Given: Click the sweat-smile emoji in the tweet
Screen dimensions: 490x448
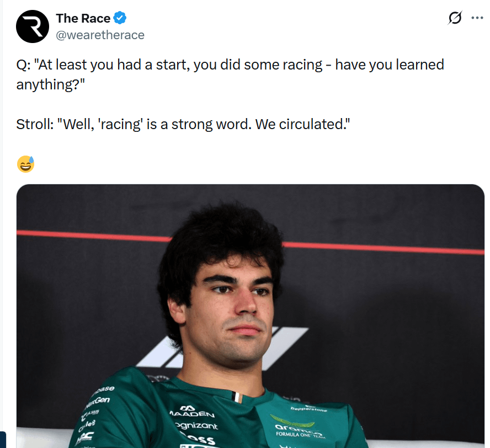Looking at the screenshot, I should point(25,164).
